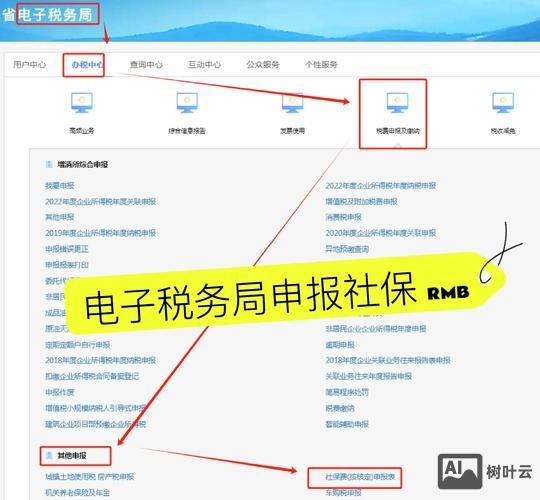
Task: Click 其他申报 section heading
Action: pyautogui.click(x=72, y=456)
